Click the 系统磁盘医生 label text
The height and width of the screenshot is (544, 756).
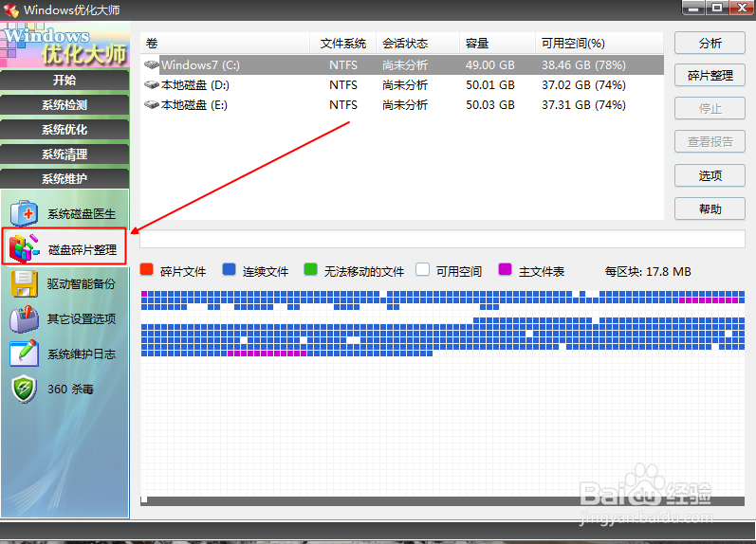82,214
